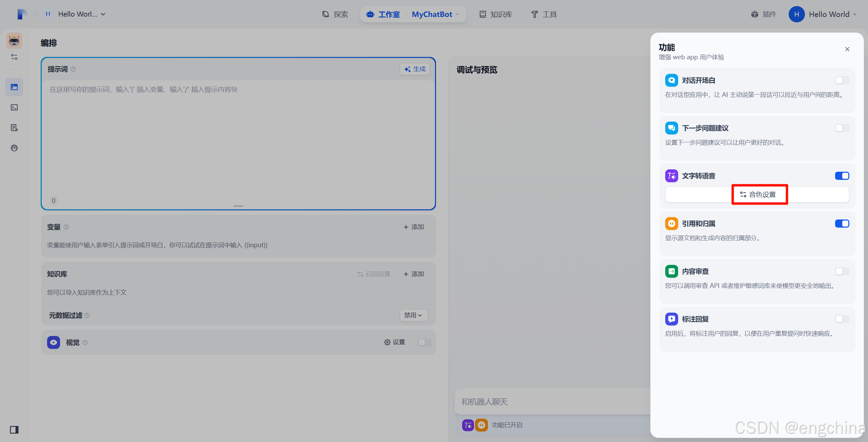
Task: Open the logs and annotations sidebar icon
Action: pos(14,128)
